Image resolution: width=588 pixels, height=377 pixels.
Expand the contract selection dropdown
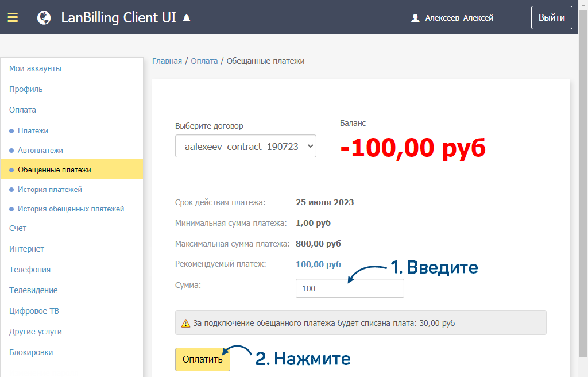(x=245, y=146)
